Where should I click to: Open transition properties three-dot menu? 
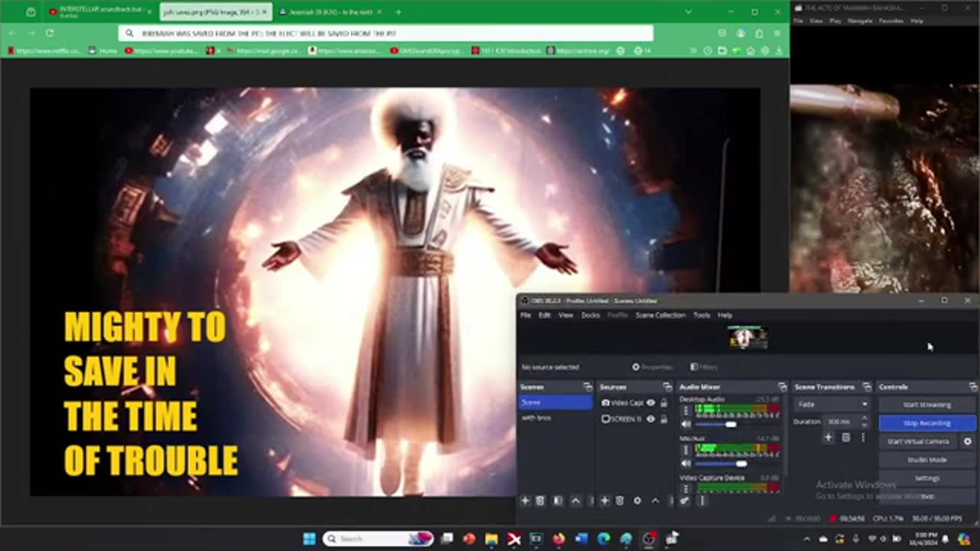(863, 438)
